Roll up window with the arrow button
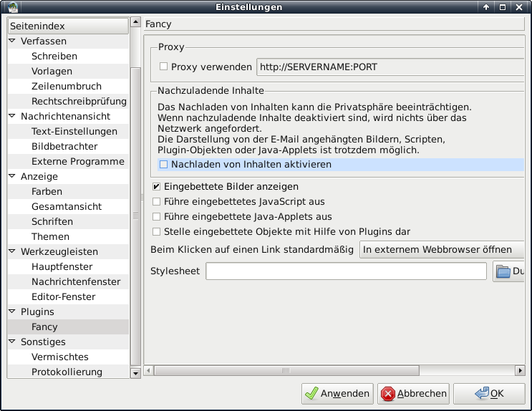 [x=486, y=7]
